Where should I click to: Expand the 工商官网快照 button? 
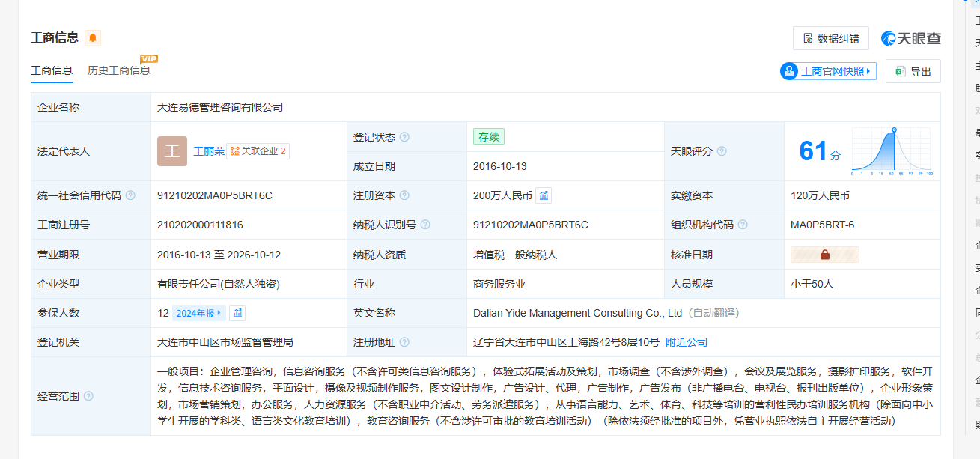point(828,71)
